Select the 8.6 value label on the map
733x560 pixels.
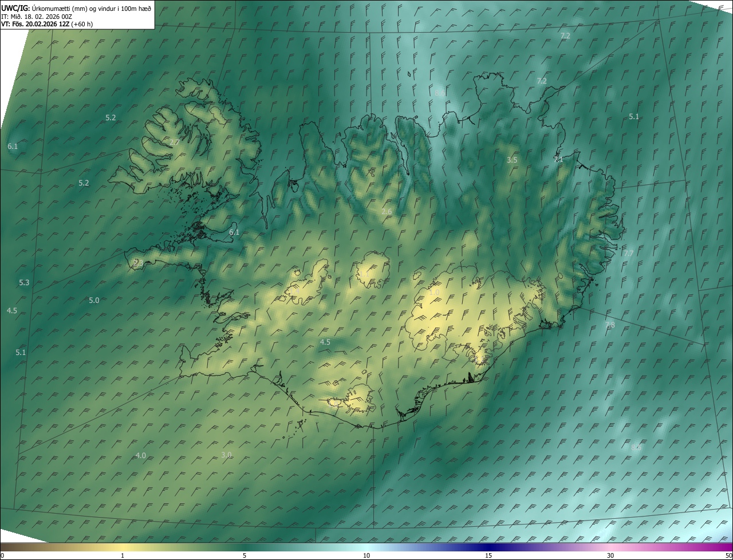(x=440, y=93)
